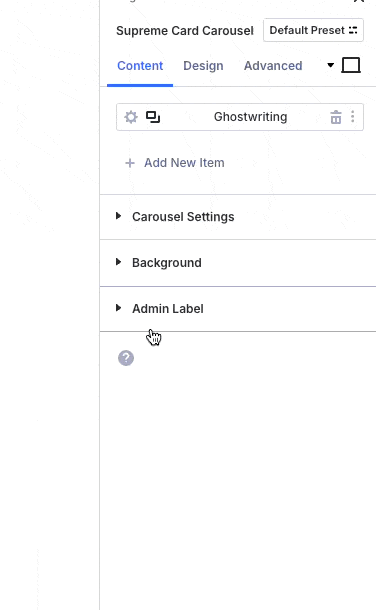Image resolution: width=376 pixels, height=610 pixels.
Task: Duplicate the Ghostwriting item
Action: pos(153,117)
